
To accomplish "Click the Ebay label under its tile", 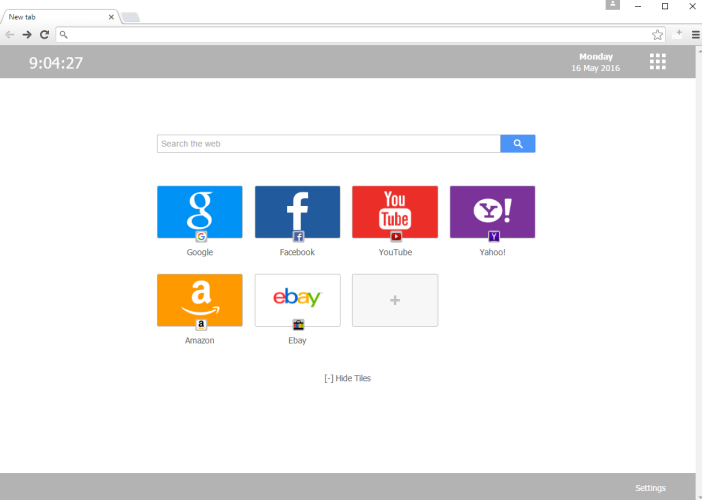I will [297, 340].
